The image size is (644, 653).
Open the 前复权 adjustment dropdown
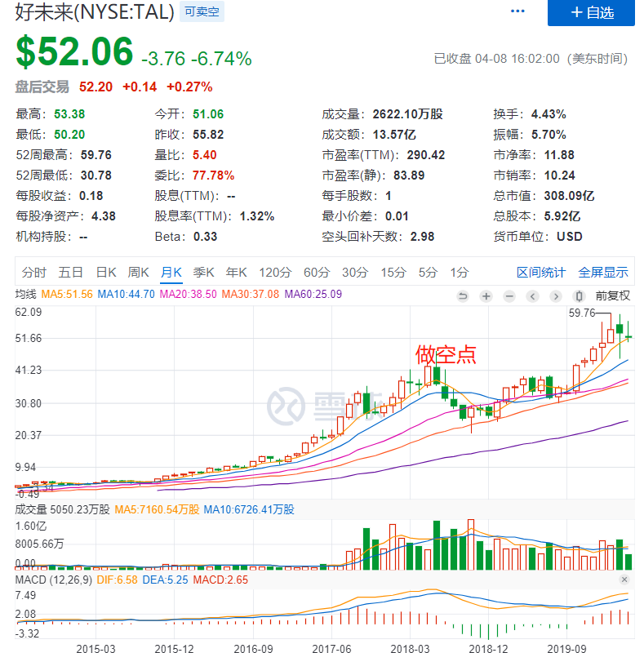pos(612,295)
